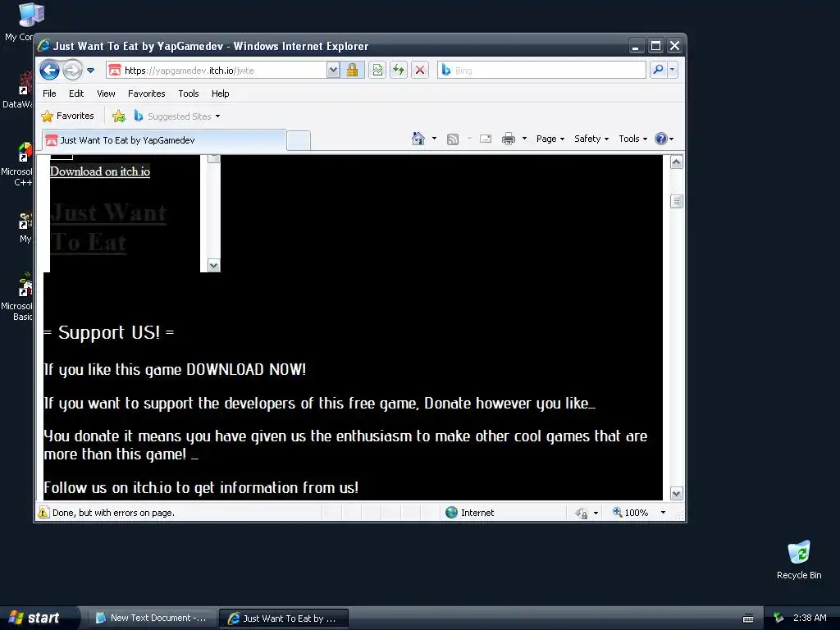Toggle Compatibility View broken-page icon
Screen dimensions: 840x630
(377, 71)
